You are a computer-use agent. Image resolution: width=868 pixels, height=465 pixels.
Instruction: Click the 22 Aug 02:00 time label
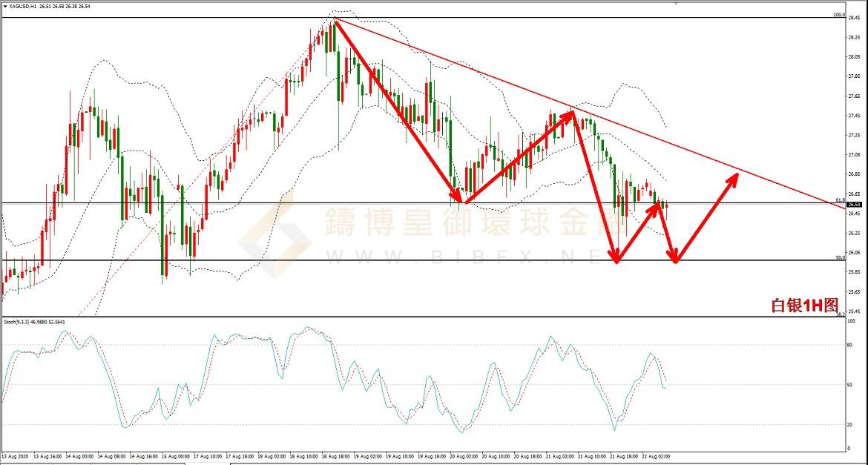655,457
